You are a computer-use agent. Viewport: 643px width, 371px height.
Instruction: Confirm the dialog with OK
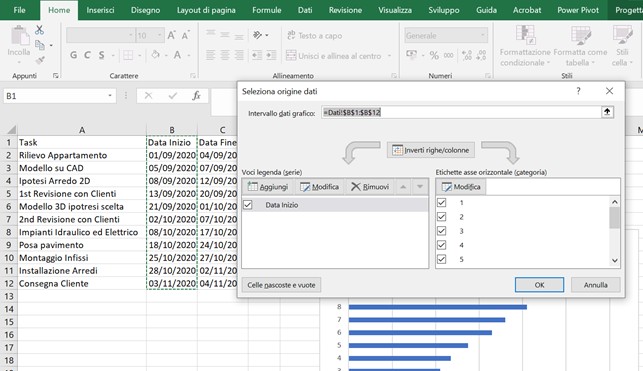(x=539, y=285)
